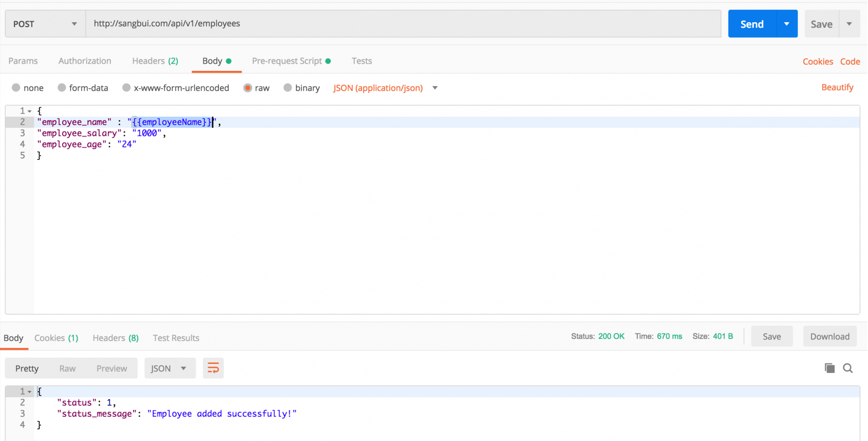Switch to the Tests tab
The image size is (868, 441).
point(362,61)
